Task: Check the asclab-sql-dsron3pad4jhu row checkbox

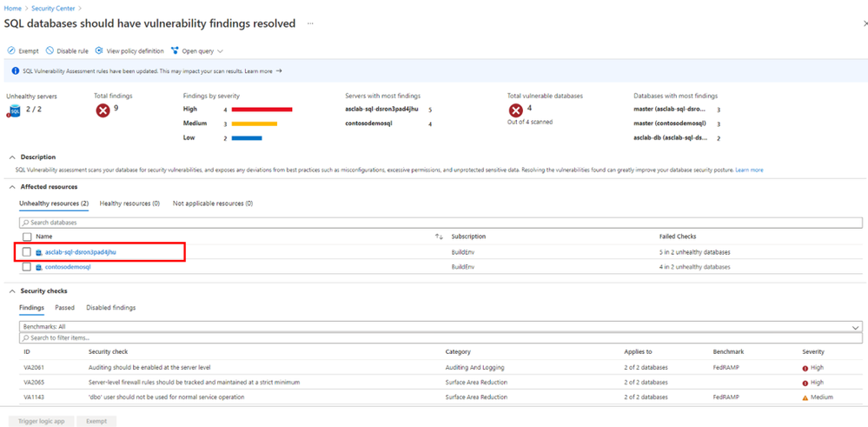Action: 27,252
